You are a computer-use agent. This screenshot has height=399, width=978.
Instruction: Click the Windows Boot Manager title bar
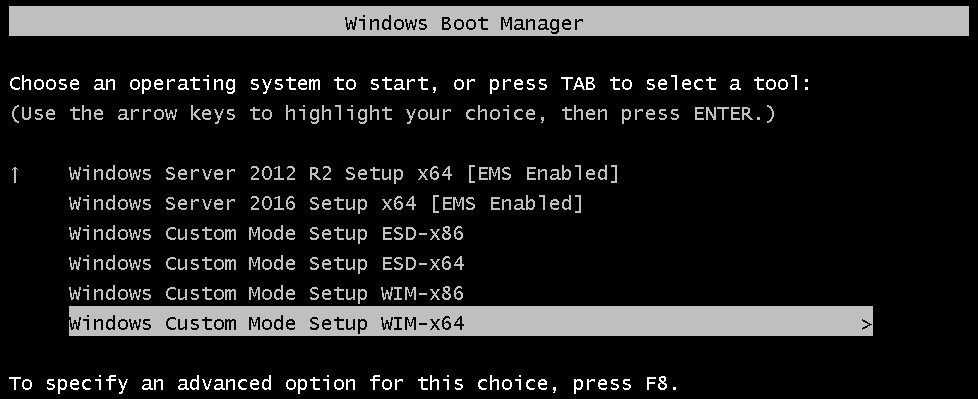488,21
